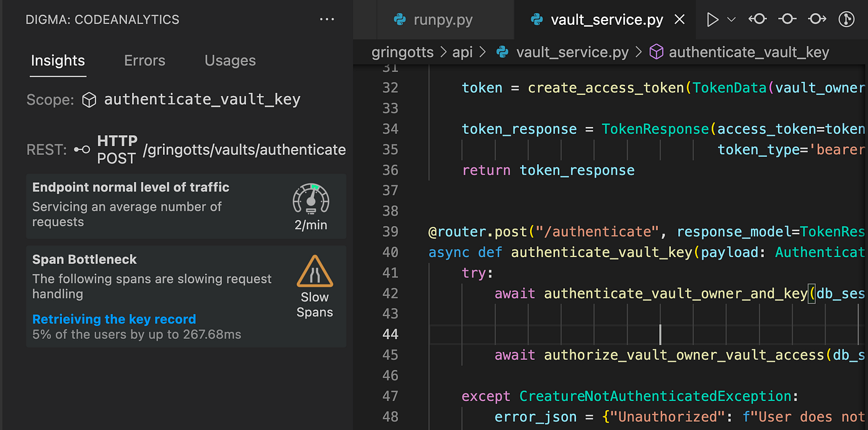Image resolution: width=868 pixels, height=430 pixels.
Task: Click the scope cube icon
Action: pyautogui.click(x=89, y=100)
